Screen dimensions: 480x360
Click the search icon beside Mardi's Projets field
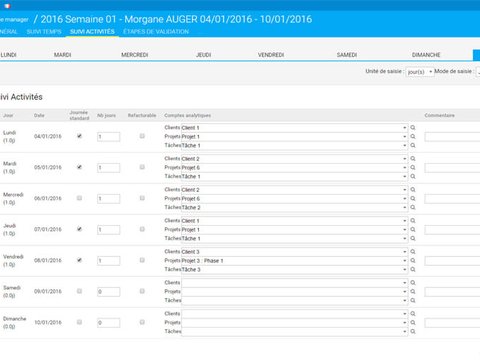click(413, 168)
